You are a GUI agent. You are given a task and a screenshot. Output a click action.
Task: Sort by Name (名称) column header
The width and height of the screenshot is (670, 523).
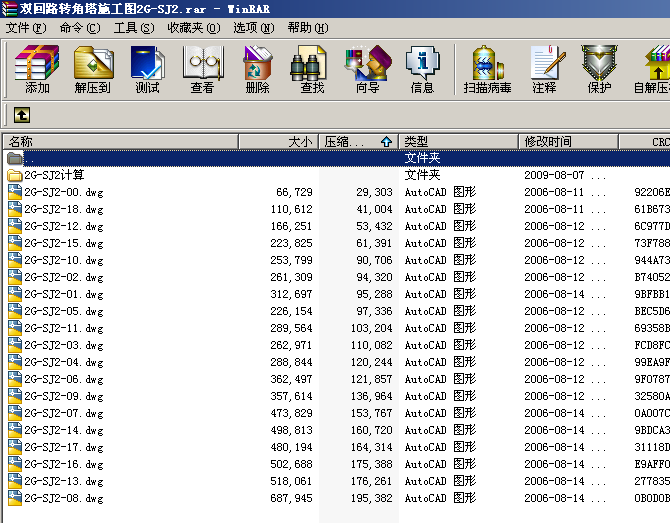point(120,141)
